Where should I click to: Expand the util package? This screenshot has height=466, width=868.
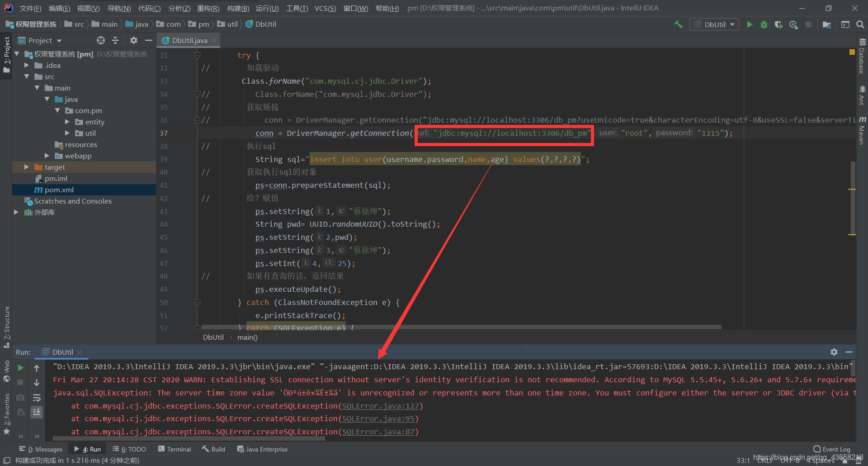[x=67, y=133]
